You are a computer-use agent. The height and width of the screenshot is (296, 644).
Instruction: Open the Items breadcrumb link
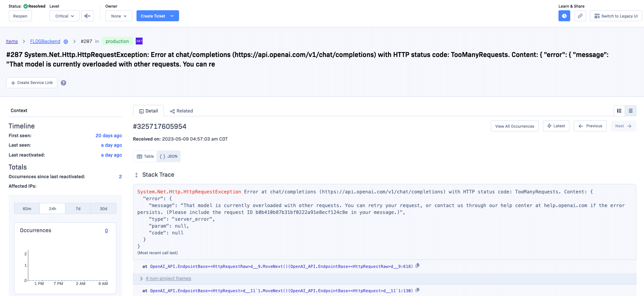(x=12, y=41)
